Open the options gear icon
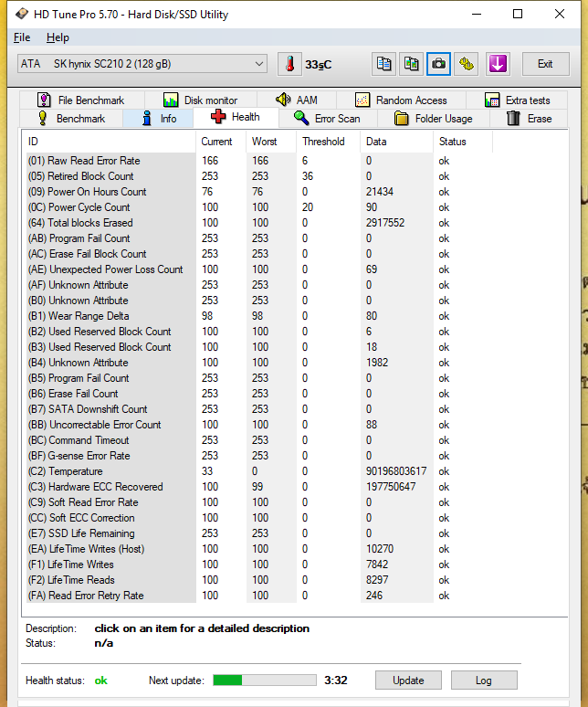Image resolution: width=588 pixels, height=707 pixels. tap(467, 64)
